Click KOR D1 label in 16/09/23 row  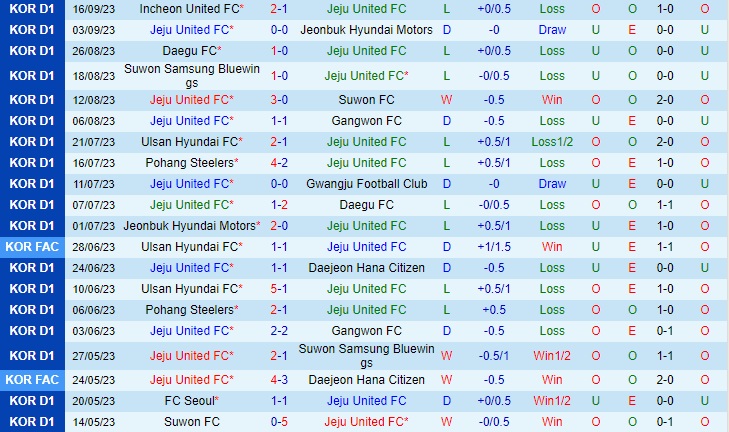pyautogui.click(x=32, y=9)
